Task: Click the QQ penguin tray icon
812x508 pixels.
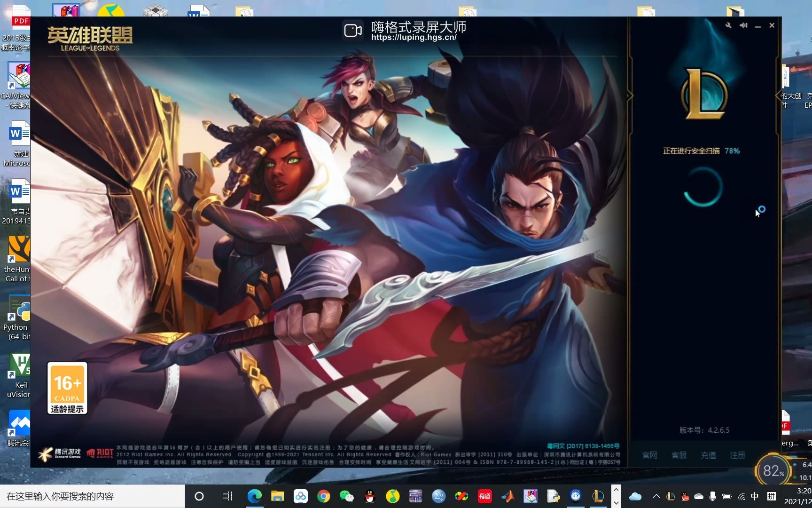Action: (x=685, y=496)
